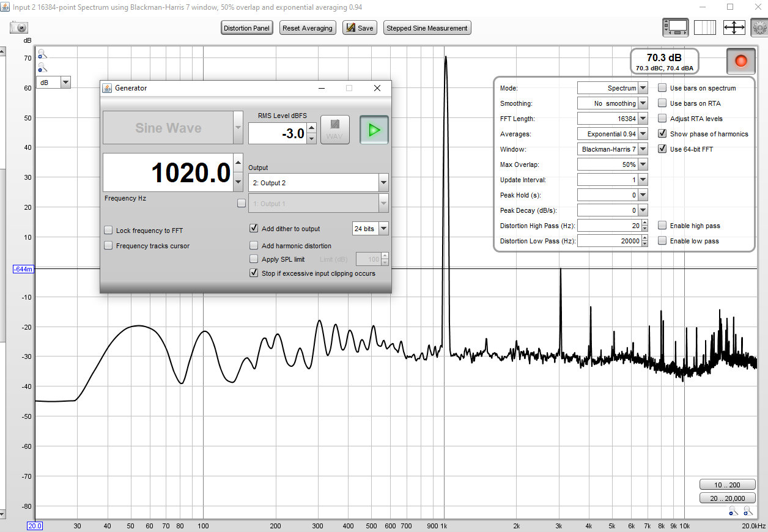Fit graph limits with crossed-arrows icon
768x532 pixels.
pos(734,28)
